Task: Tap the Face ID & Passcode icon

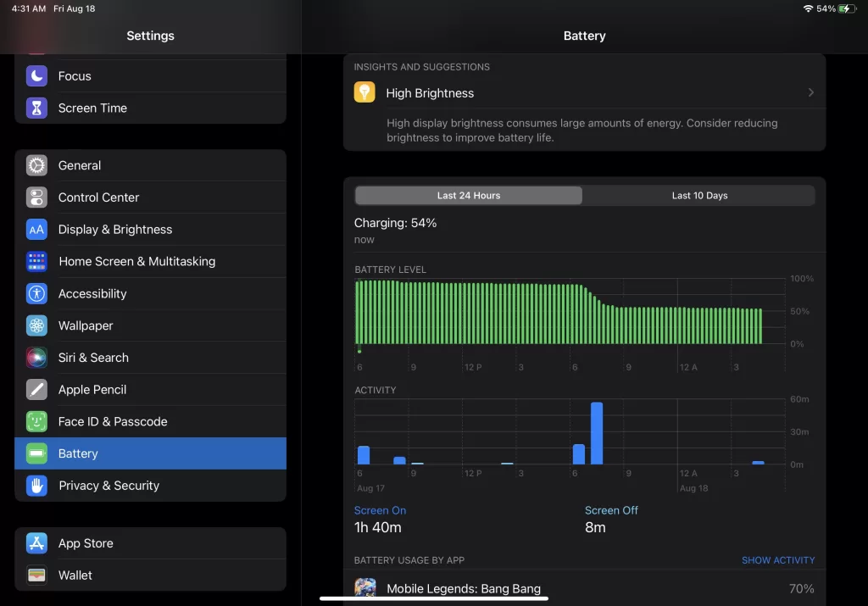Action: (x=36, y=422)
